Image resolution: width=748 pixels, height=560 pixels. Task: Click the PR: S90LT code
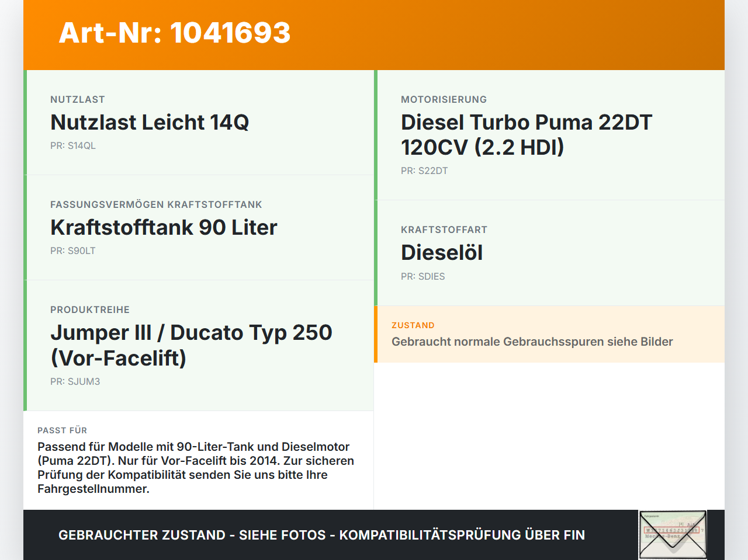tap(73, 251)
